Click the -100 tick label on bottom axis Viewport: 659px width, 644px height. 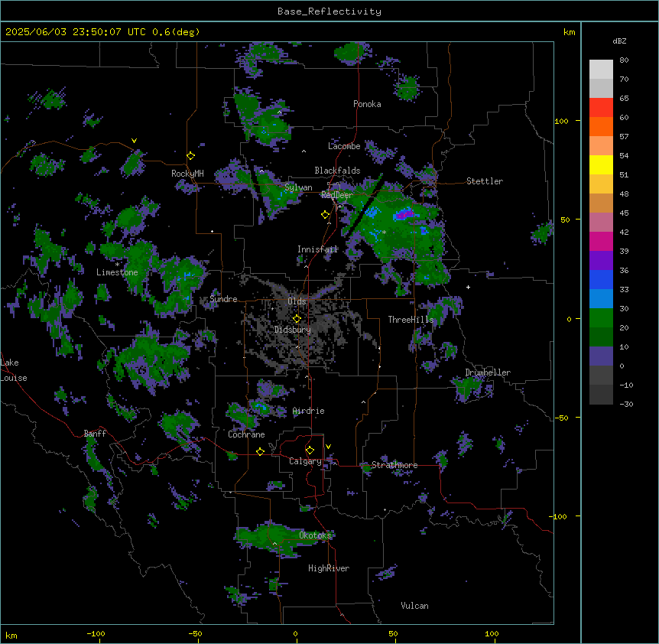(x=96, y=633)
